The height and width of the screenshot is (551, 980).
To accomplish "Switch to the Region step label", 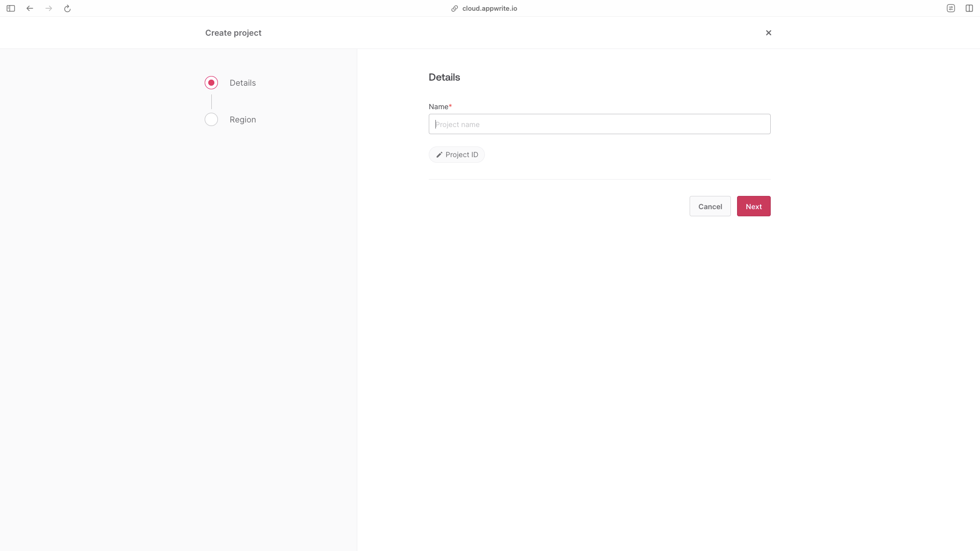I will pyautogui.click(x=242, y=119).
